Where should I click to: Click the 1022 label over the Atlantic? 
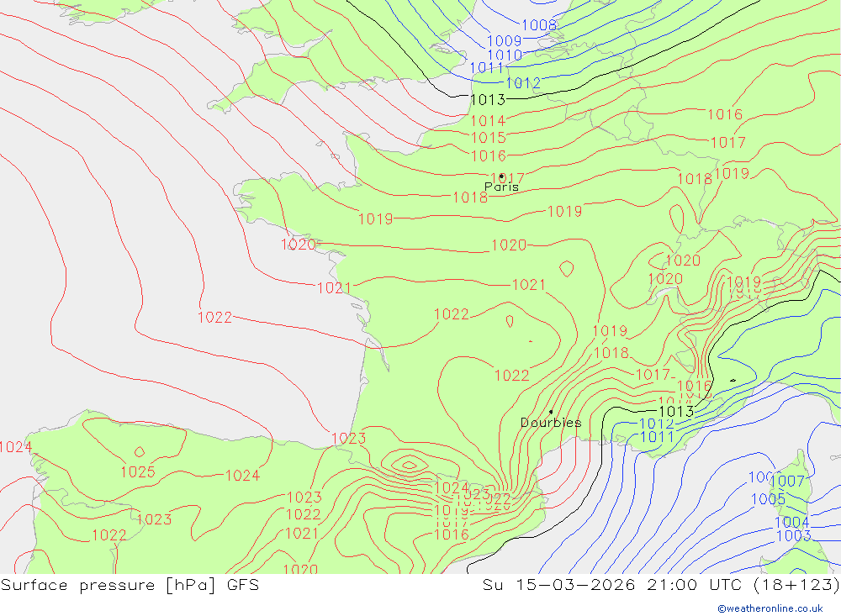[214, 318]
